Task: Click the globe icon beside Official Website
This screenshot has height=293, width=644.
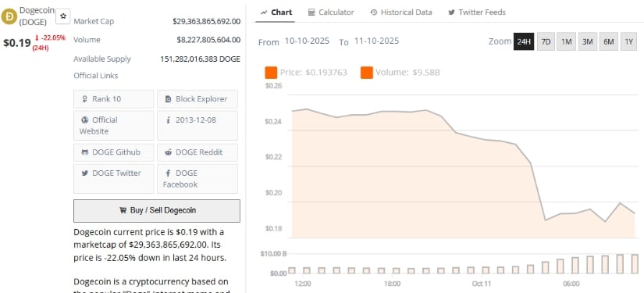Action: point(85,120)
